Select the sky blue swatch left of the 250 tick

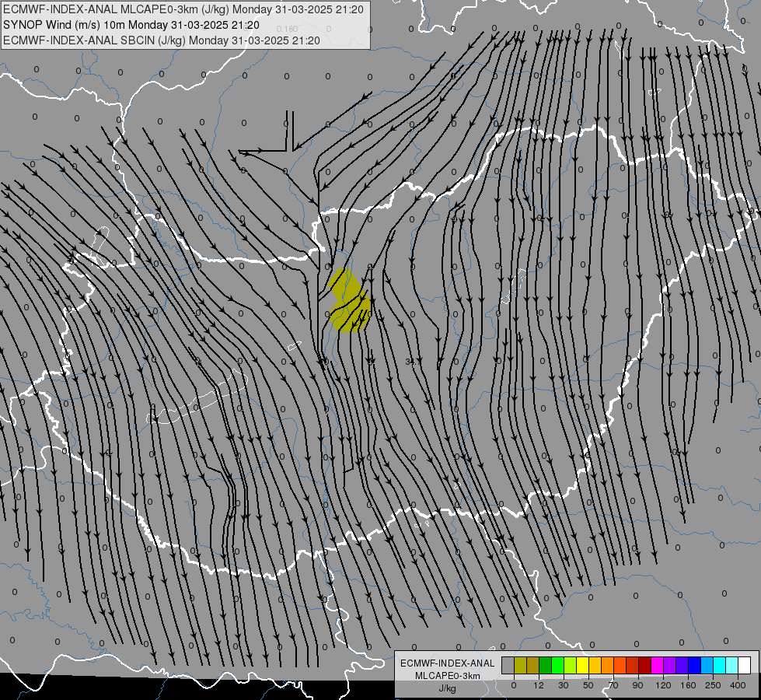tap(707, 666)
